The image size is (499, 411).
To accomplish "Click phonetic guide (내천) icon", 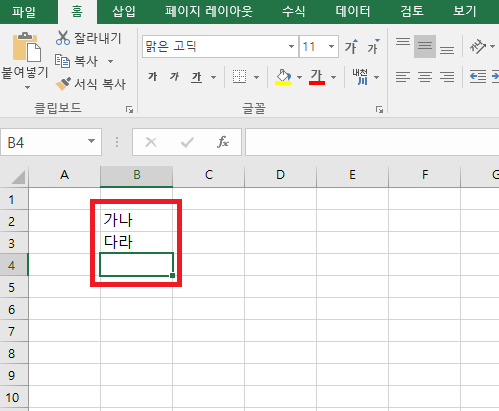I will point(360,77).
